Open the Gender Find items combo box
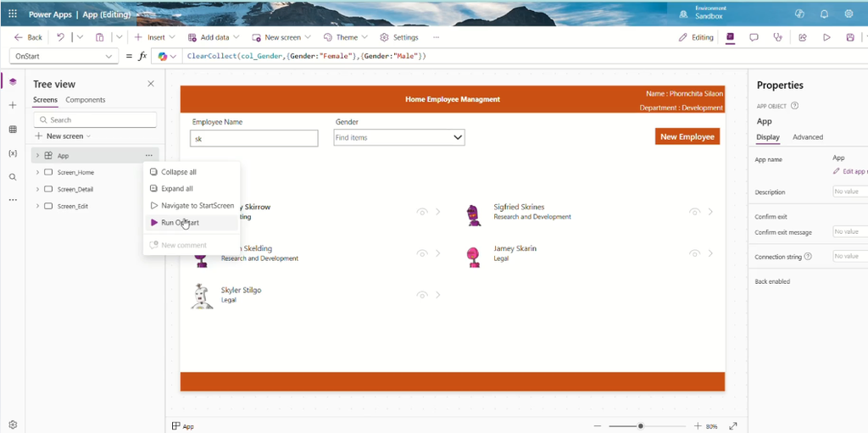Image resolution: width=868 pixels, height=433 pixels. [x=399, y=137]
